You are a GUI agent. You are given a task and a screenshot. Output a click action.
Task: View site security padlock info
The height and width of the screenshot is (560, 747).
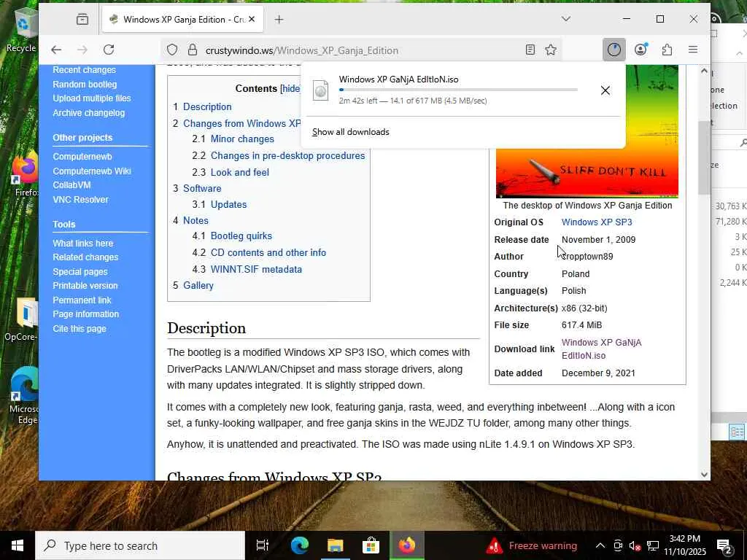pos(193,50)
